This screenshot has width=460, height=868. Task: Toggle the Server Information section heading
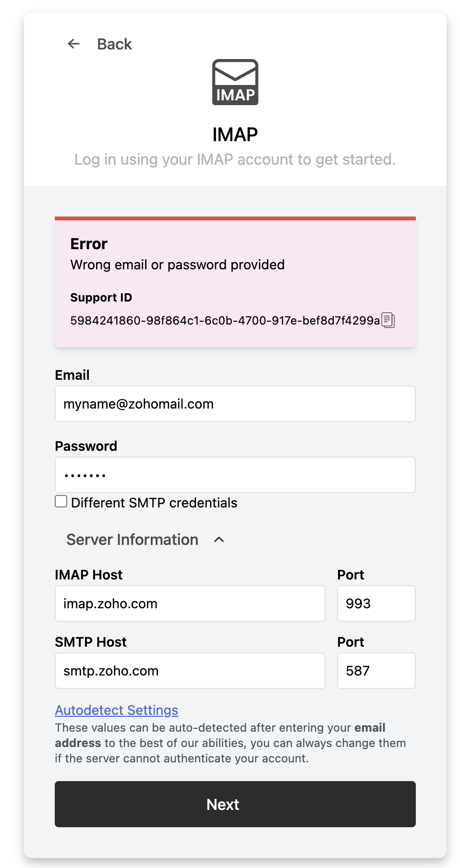click(132, 540)
